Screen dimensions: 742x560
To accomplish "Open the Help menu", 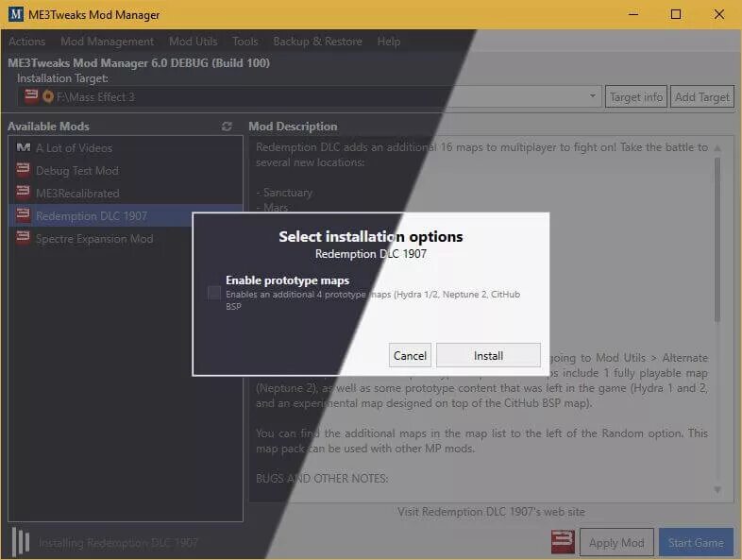I will pos(389,42).
